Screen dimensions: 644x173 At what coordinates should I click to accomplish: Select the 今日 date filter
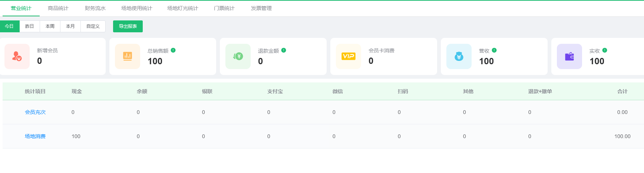pyautogui.click(x=9, y=26)
